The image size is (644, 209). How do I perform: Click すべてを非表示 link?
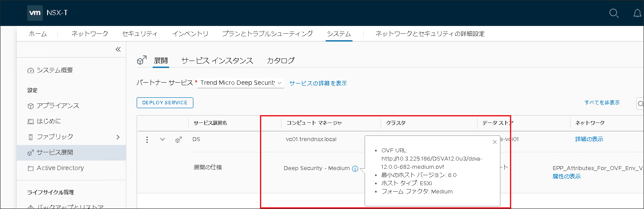[x=602, y=103]
